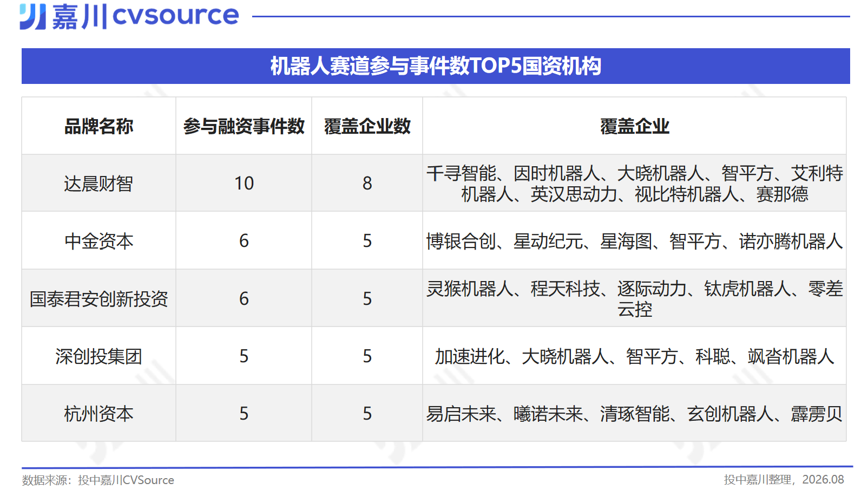Select the title 机器人赛道参与事件数TOP5国资机构

436,66
